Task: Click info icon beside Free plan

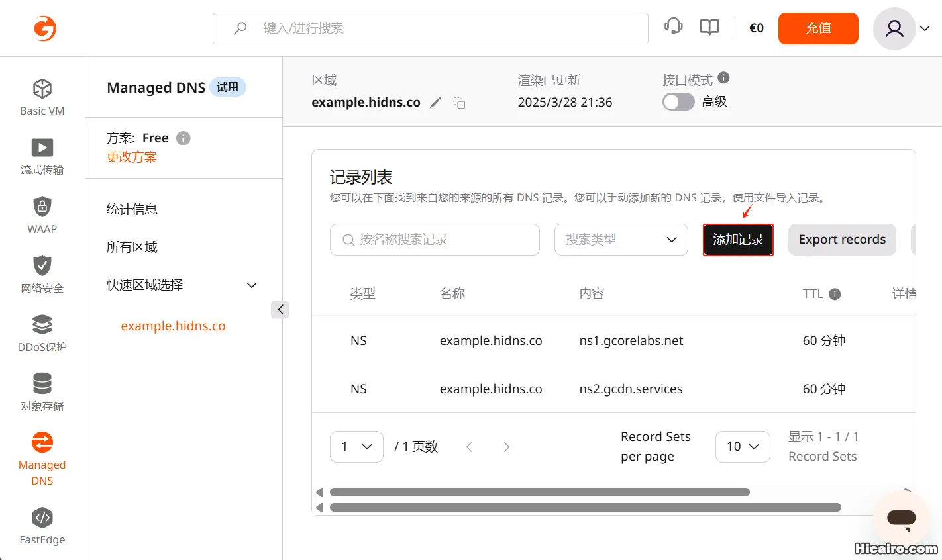Action: tap(183, 138)
